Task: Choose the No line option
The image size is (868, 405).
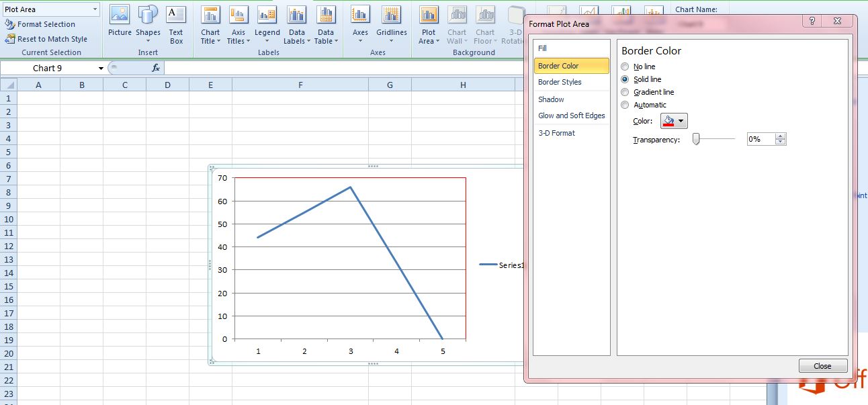Action: [x=625, y=66]
